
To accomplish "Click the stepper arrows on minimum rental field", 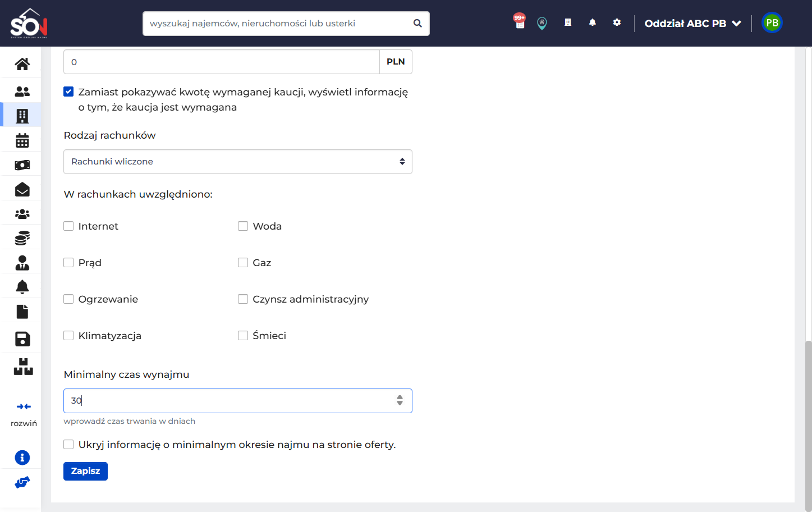I will click(400, 400).
